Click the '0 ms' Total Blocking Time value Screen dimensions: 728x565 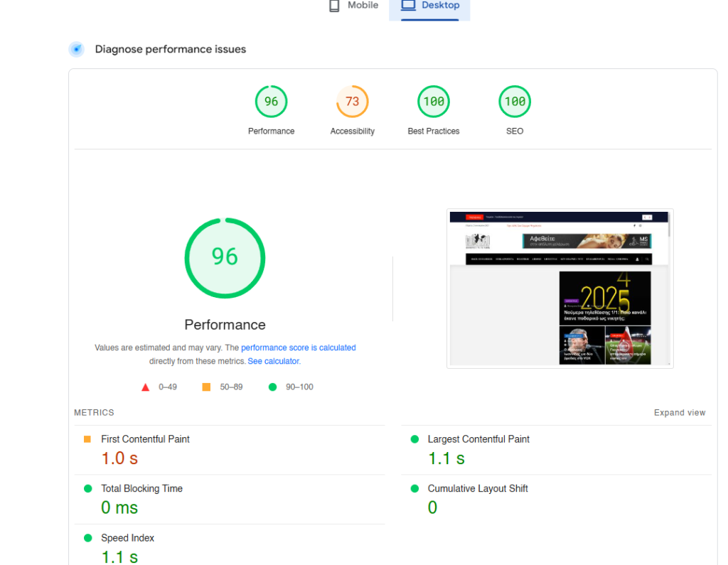click(x=119, y=508)
